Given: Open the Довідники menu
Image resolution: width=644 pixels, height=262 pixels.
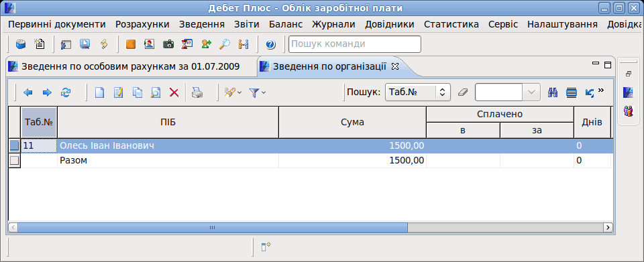Looking at the screenshot, I should click(x=390, y=24).
